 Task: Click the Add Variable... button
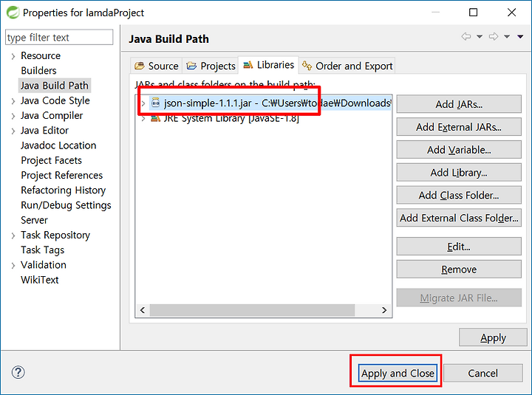click(x=459, y=150)
